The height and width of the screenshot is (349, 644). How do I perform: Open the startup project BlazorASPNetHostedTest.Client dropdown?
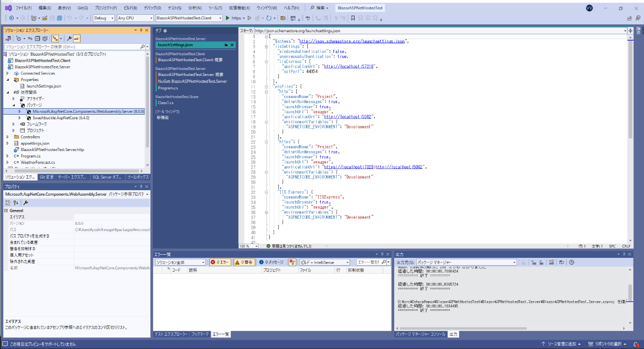(189, 18)
